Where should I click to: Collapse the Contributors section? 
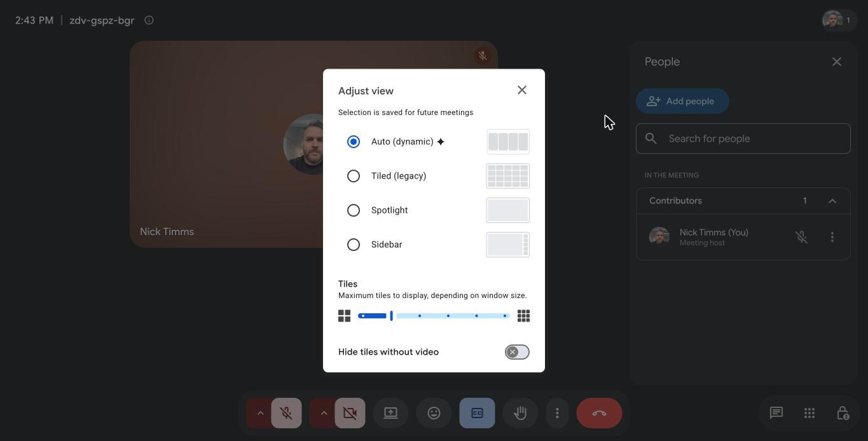coord(832,201)
